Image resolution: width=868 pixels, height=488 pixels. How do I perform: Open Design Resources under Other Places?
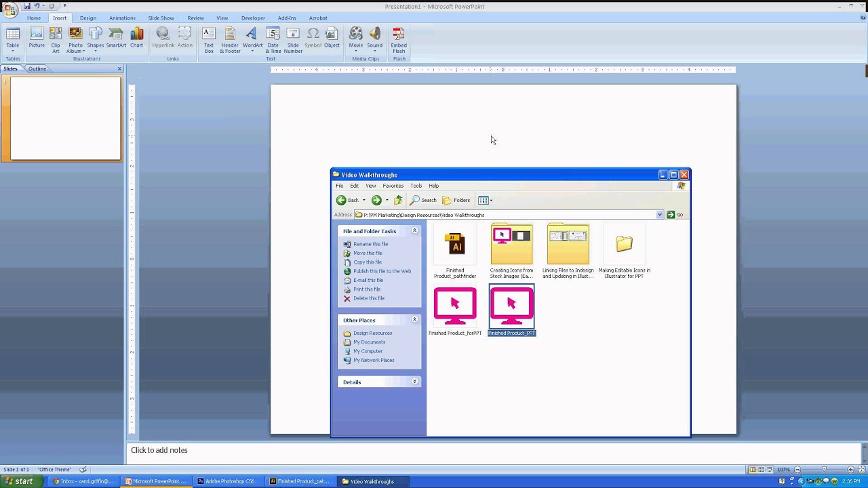pos(372,333)
